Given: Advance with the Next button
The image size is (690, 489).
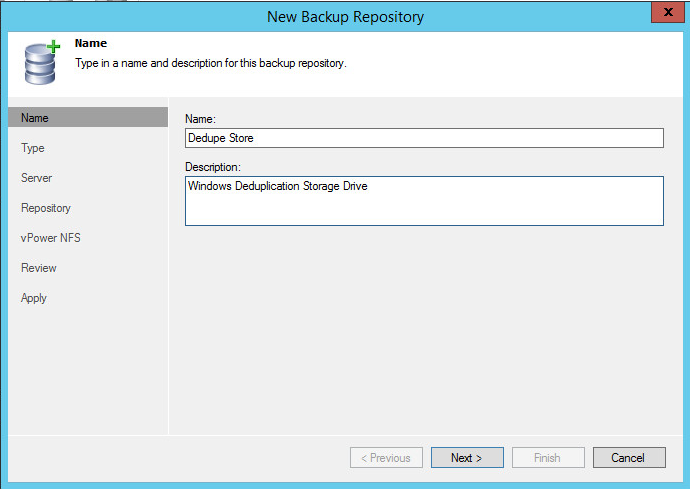Looking at the screenshot, I should [467, 458].
